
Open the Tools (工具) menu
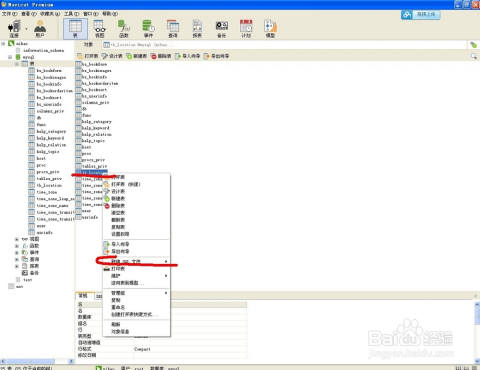72,14
